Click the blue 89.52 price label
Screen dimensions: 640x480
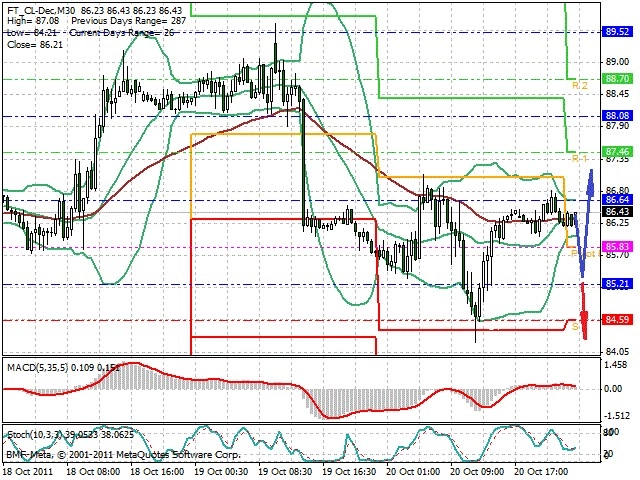click(x=617, y=32)
